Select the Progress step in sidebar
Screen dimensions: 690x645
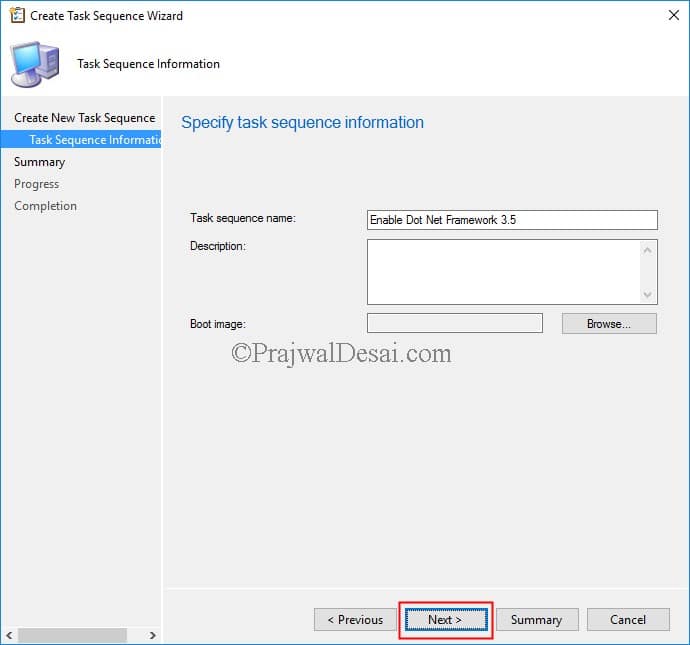37,184
